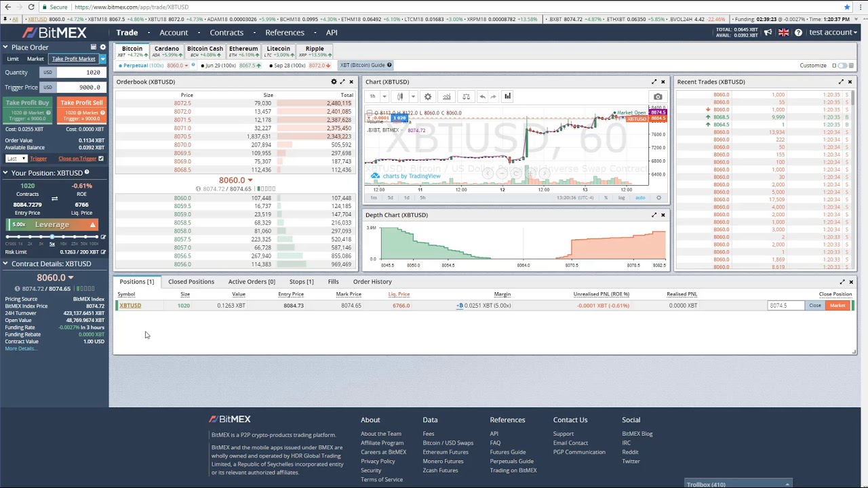Expand the Chart panel to fullscreen
868x488 pixels.
654,82
